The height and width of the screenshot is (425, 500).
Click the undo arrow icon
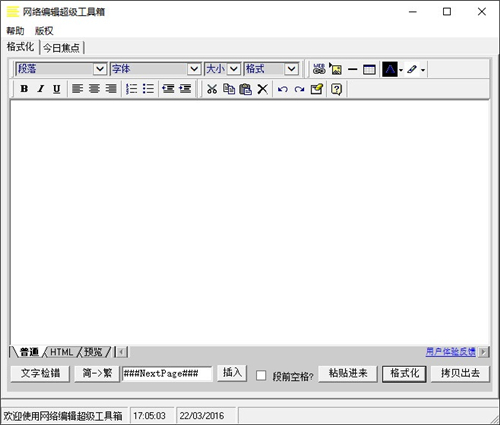(283, 89)
